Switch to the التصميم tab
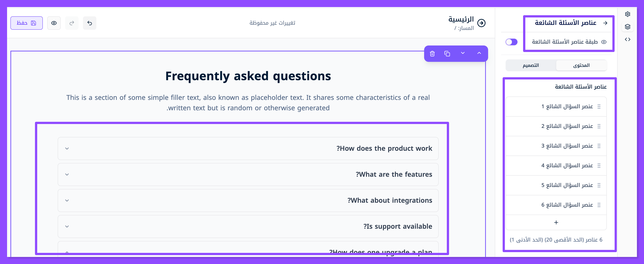644x264 pixels. tap(531, 65)
